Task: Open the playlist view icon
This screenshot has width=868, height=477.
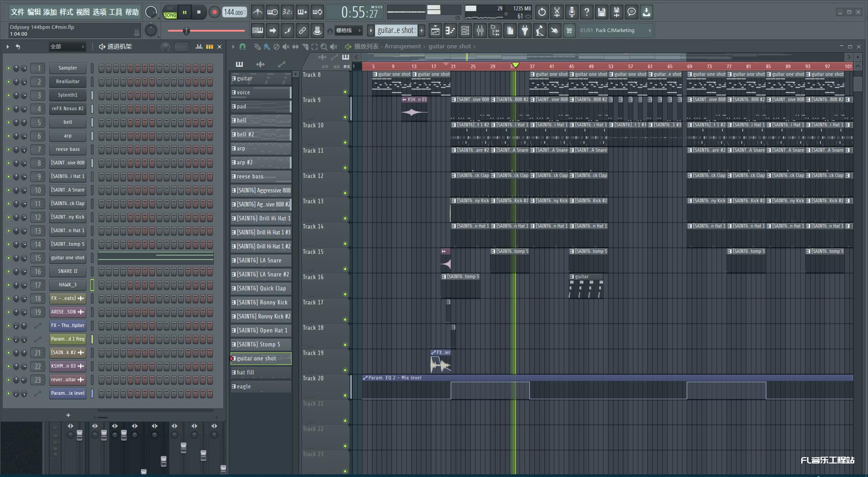Action: (435, 31)
